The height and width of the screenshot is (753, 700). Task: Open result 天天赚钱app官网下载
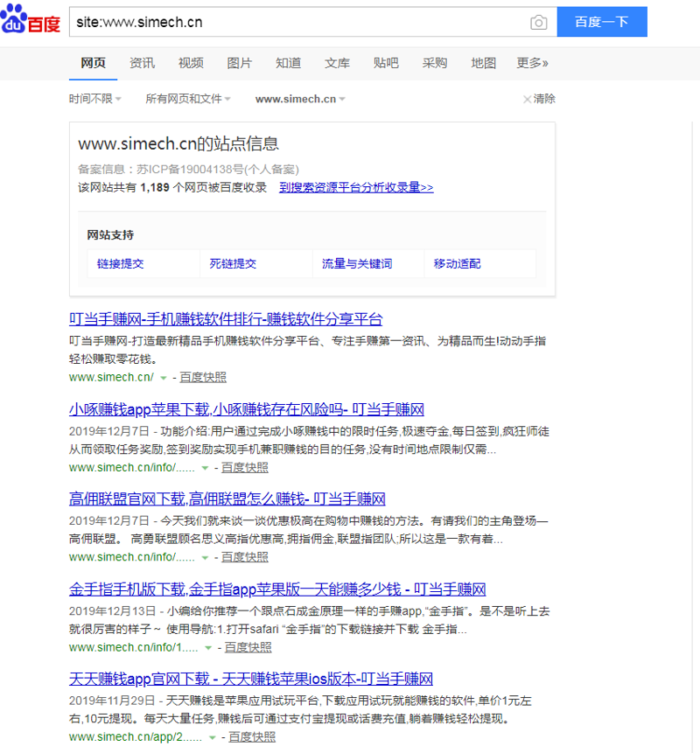(251, 679)
